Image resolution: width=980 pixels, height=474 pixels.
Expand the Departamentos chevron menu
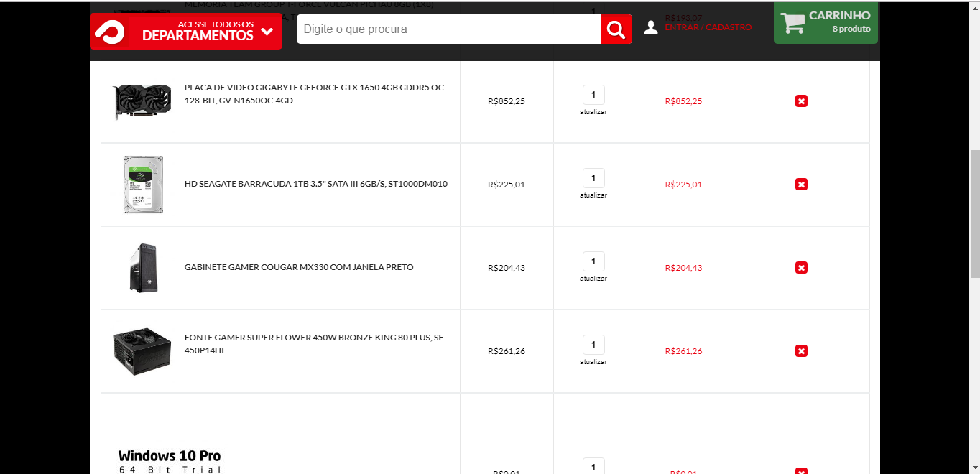[x=267, y=32]
